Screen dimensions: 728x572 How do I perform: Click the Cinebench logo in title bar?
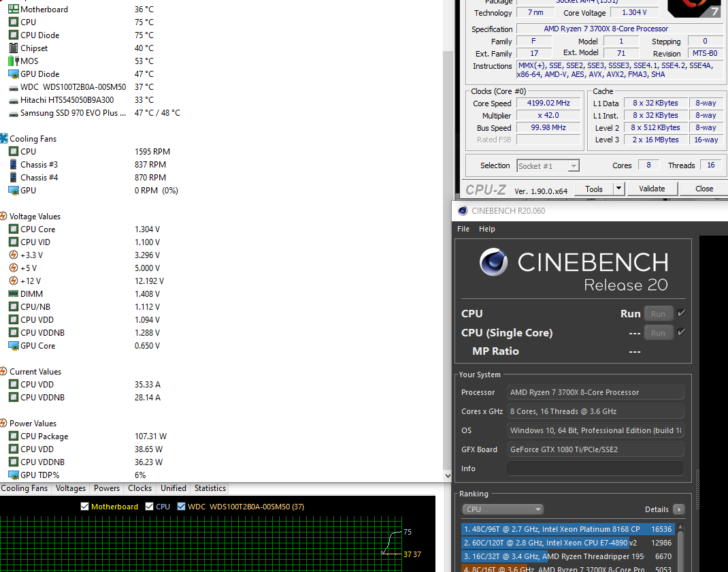tap(463, 211)
